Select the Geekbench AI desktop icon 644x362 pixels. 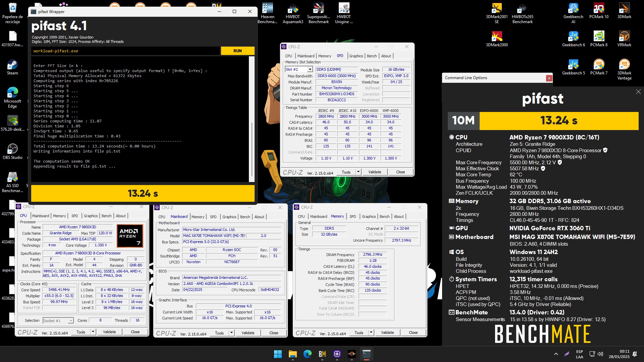point(573,13)
